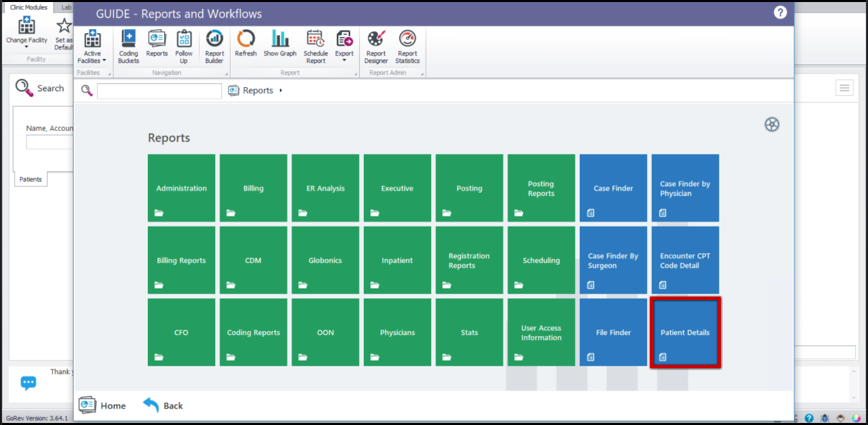Open the color wheel theme picker
Viewport: 868px width, 425px height.
pos(856,419)
